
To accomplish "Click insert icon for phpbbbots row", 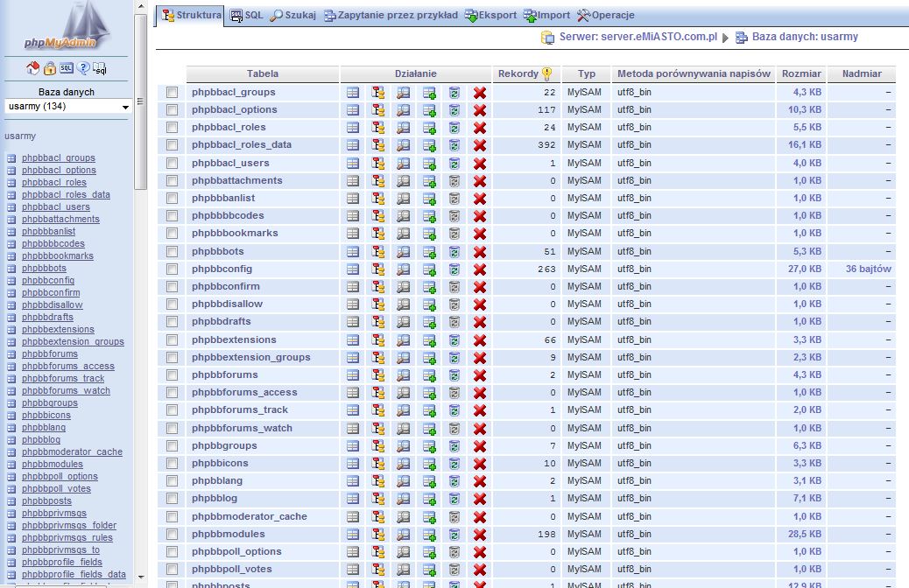I will [x=429, y=251].
